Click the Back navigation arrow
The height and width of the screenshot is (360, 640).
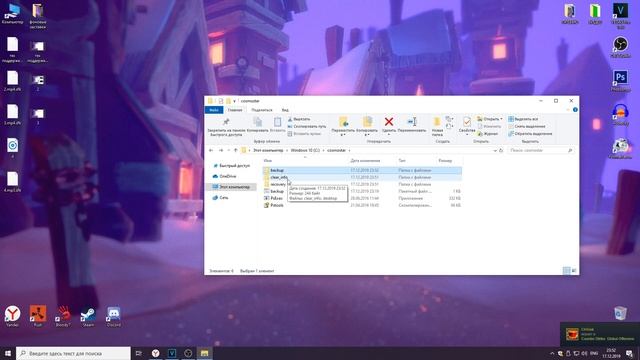click(x=211, y=151)
